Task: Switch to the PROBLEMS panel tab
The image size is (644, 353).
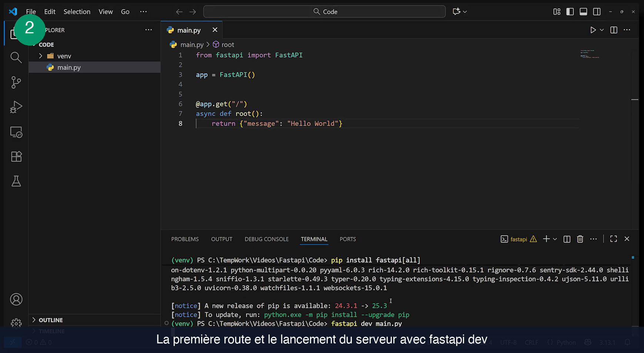Action: point(185,239)
